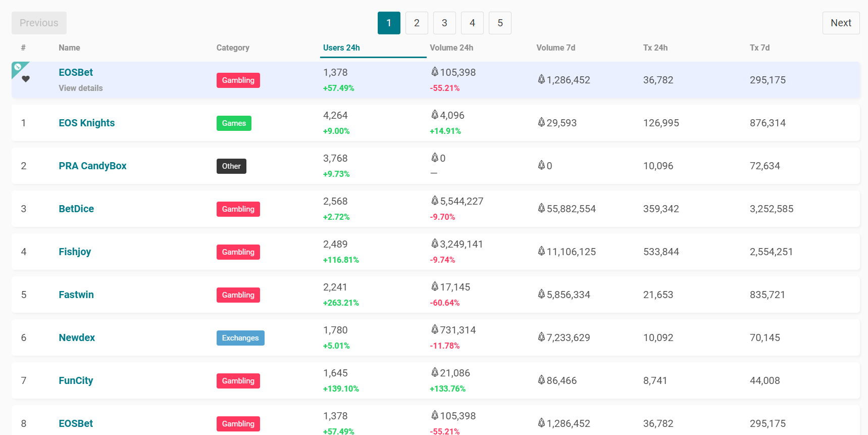868x435 pixels.
Task: Click EOS Knights Tx 7d value 876,314
Action: pos(768,123)
